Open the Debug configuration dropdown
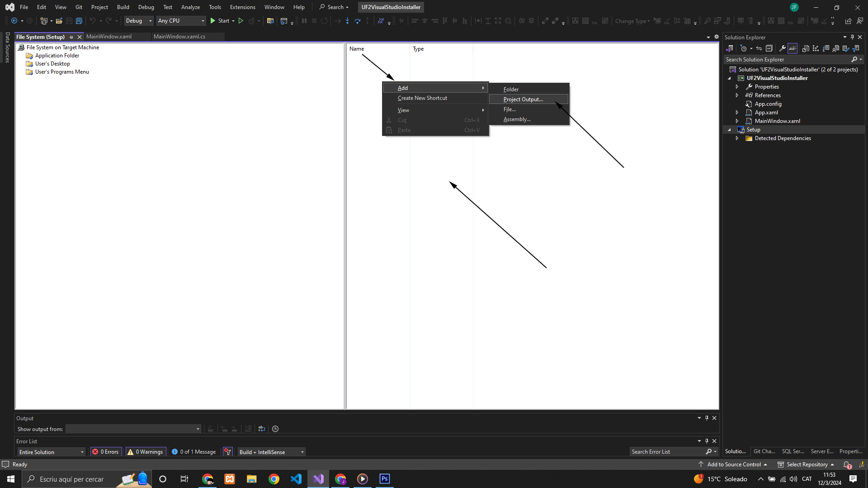The image size is (868, 488). click(139, 21)
